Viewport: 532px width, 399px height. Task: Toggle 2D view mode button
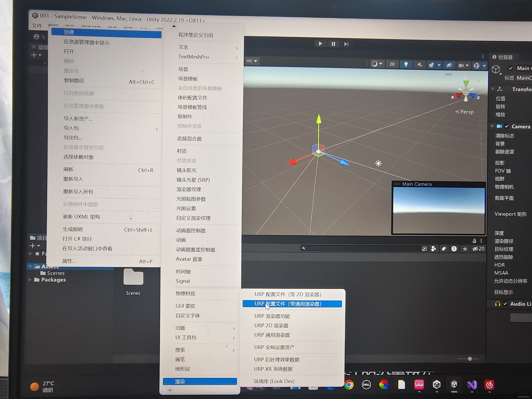click(x=392, y=64)
